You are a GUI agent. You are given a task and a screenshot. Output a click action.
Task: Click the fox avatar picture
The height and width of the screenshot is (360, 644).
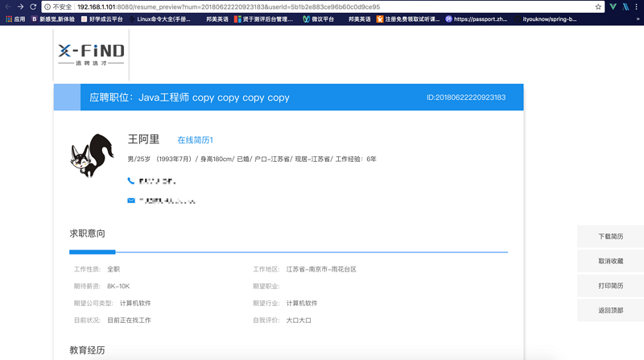tap(91, 156)
